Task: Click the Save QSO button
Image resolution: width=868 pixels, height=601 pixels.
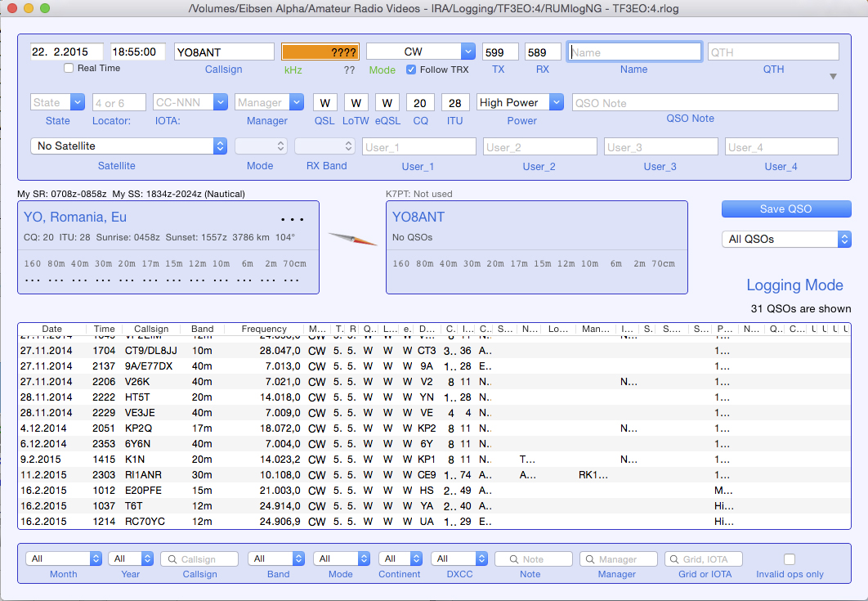Action: click(x=785, y=209)
